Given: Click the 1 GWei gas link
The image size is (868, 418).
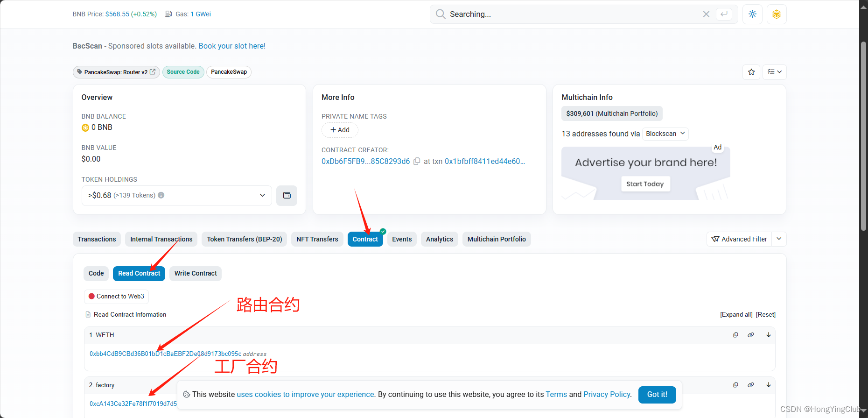Looking at the screenshot, I should click(x=201, y=14).
